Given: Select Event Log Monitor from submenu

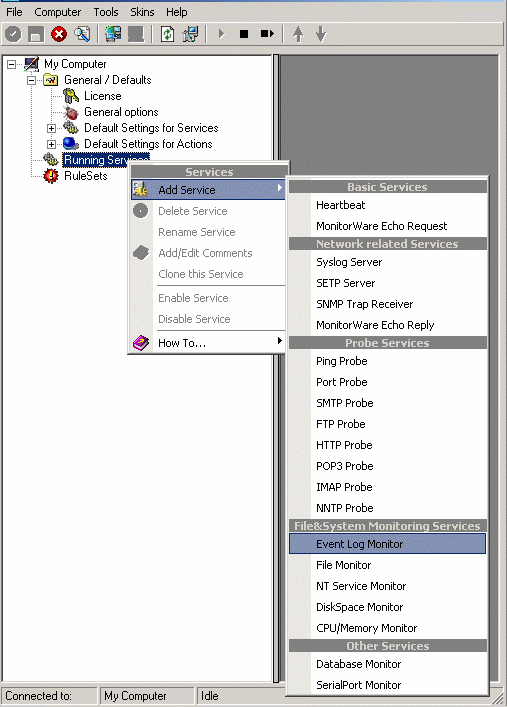Looking at the screenshot, I should (387, 544).
